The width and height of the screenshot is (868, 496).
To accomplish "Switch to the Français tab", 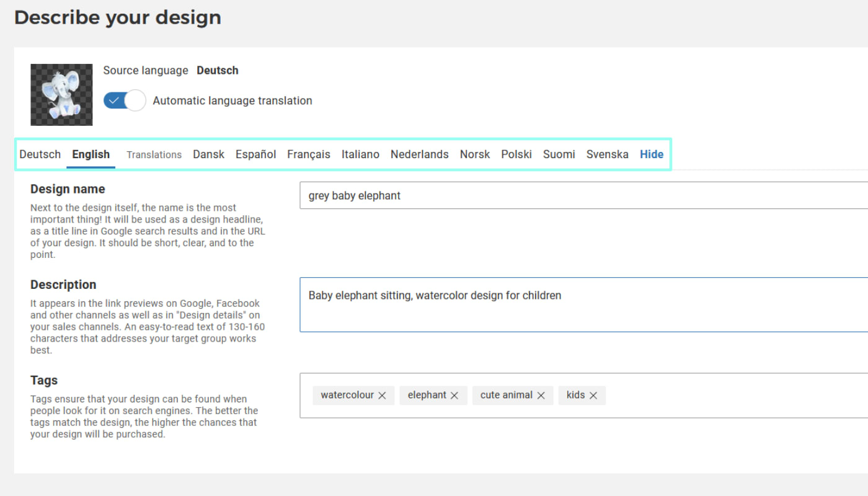I will (x=308, y=154).
